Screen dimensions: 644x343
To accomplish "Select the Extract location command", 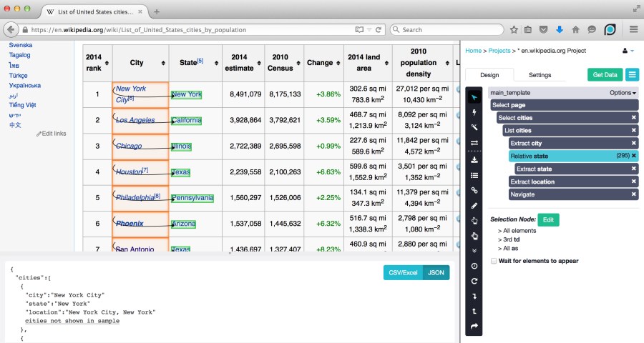I will click(573, 182).
